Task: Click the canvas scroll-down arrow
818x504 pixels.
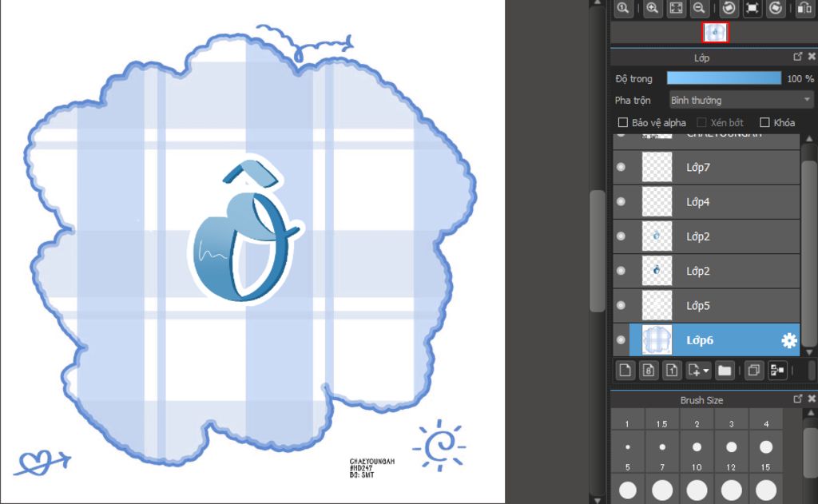Action: tap(597, 500)
